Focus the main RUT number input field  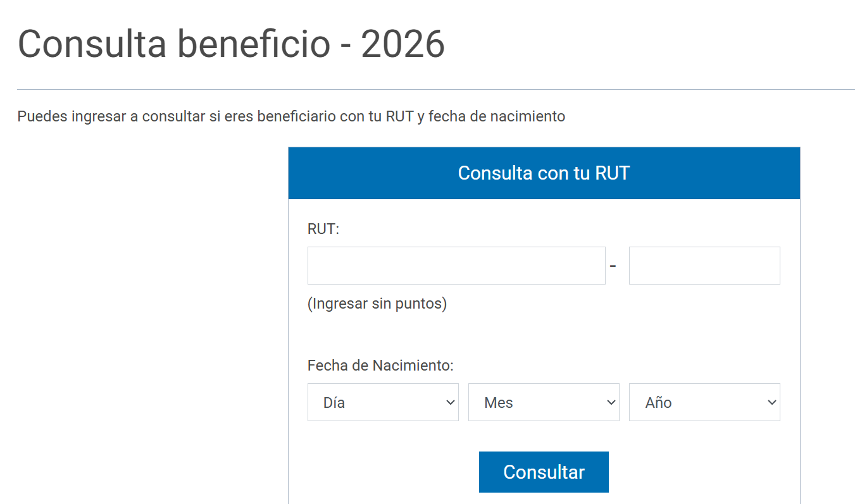pos(456,266)
